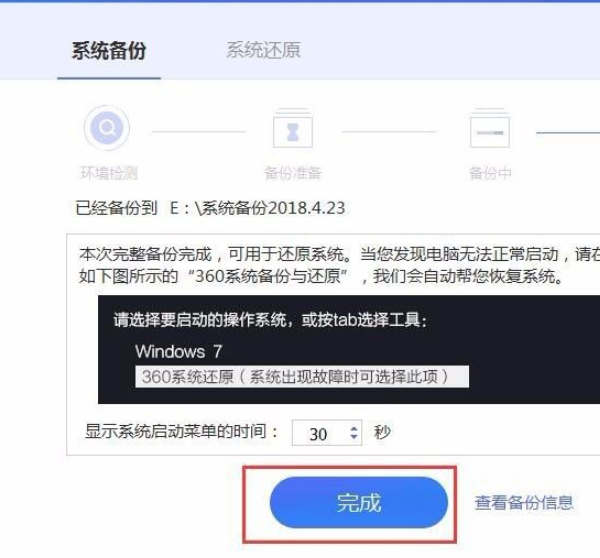Click the backup path E:\系统备份2018.4.23 text
The width and height of the screenshot is (600, 558).
point(258,208)
